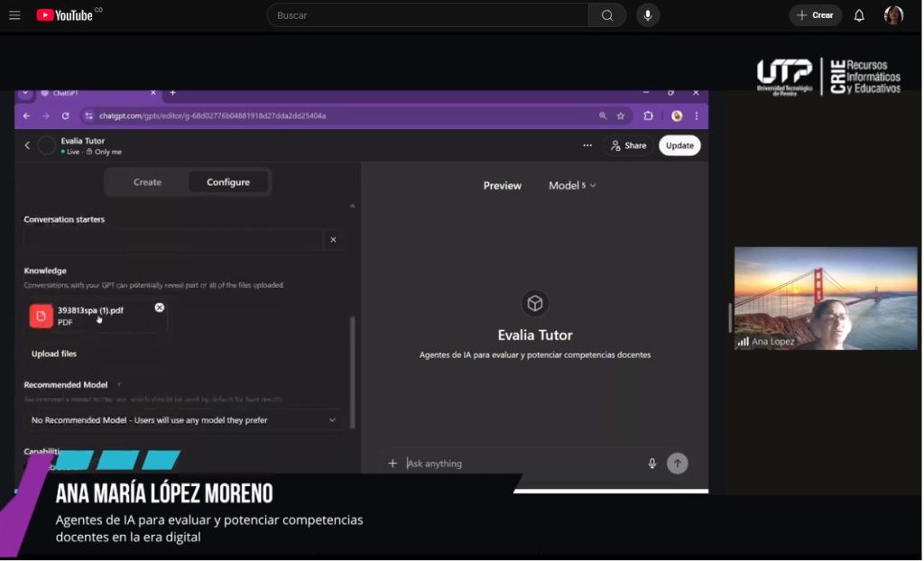Open the YouTube notifications bell
Screen dimensions: 924x561
pyautogui.click(x=859, y=15)
